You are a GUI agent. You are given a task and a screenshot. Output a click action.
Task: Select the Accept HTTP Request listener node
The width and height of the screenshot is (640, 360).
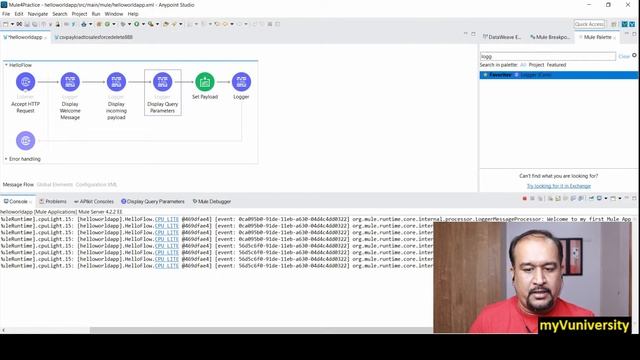[x=25, y=82]
